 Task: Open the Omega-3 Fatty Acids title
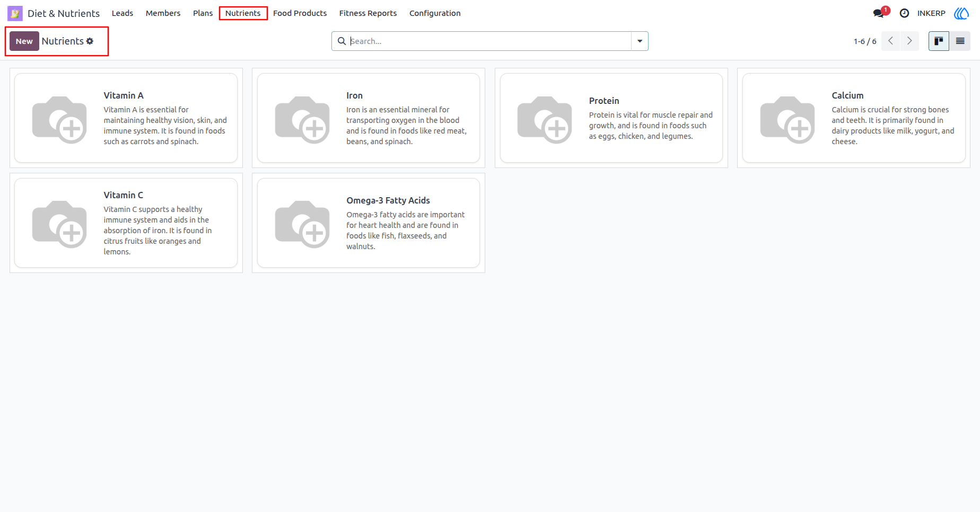(388, 200)
